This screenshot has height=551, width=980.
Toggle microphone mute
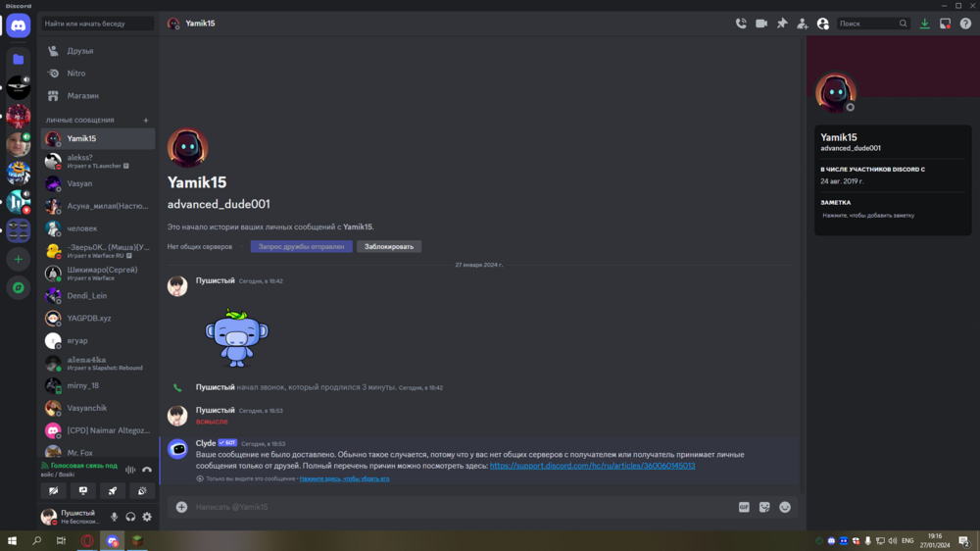point(114,517)
